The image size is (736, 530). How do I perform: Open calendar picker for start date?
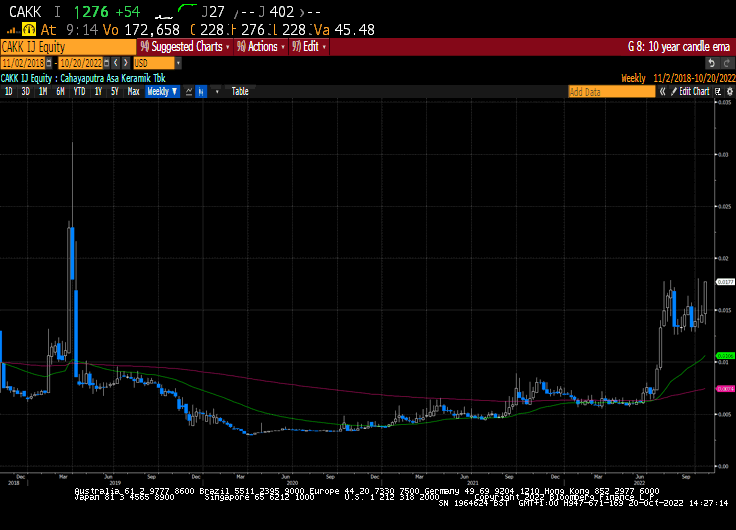click(49, 63)
